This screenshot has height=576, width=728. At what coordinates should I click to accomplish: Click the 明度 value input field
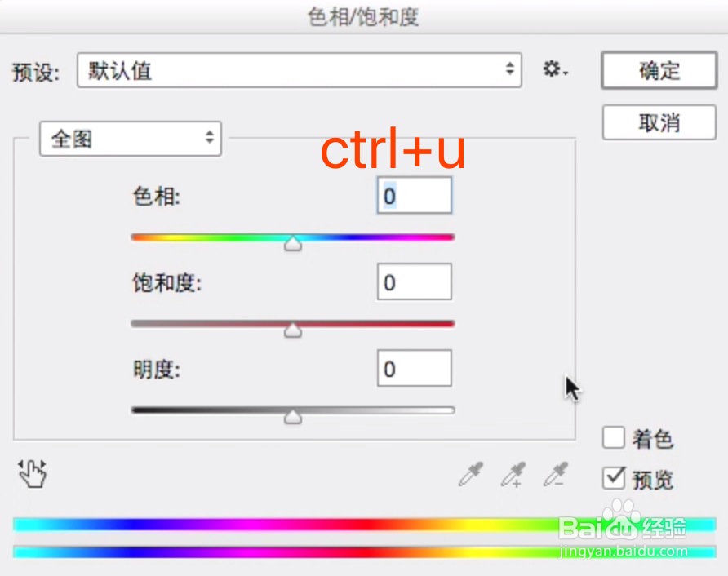click(414, 368)
